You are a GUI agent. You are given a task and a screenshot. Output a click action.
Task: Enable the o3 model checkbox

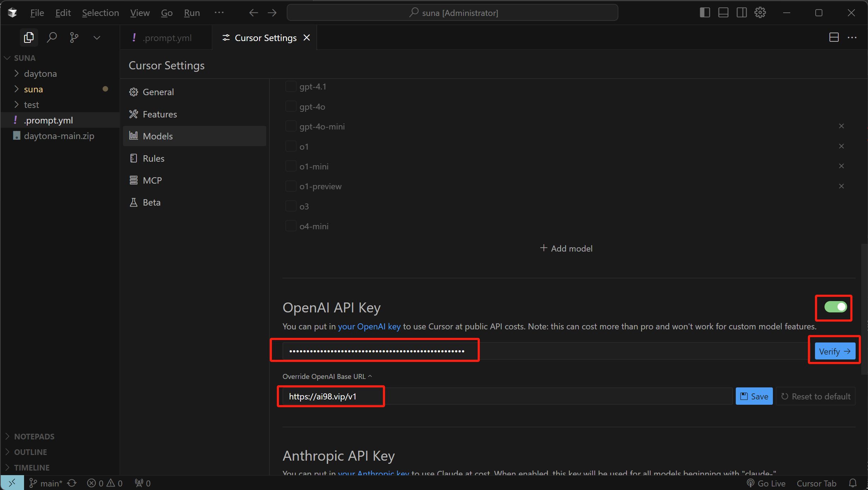click(x=291, y=206)
